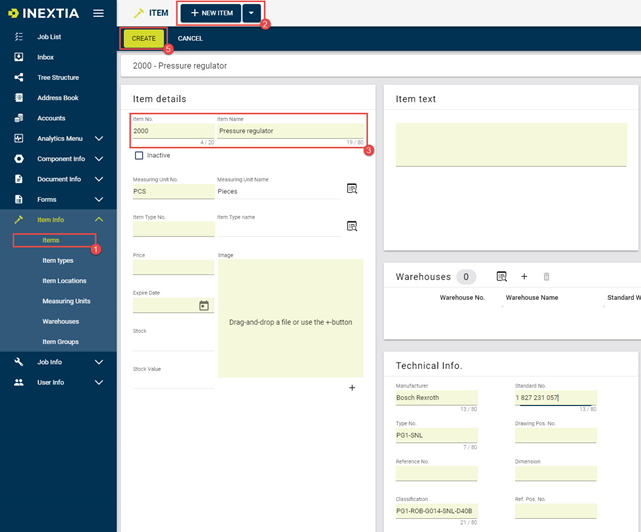This screenshot has height=532, width=641.
Task: Click the Inextia logo
Action: (x=44, y=13)
